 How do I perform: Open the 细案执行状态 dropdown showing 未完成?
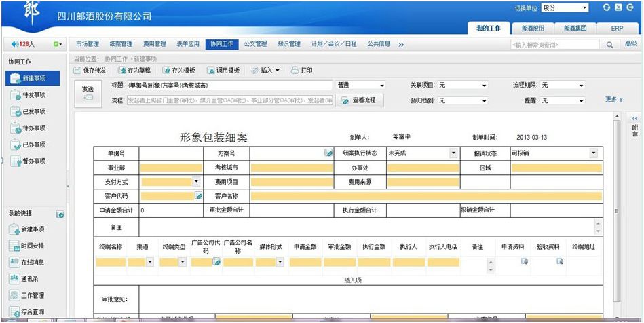453,153
